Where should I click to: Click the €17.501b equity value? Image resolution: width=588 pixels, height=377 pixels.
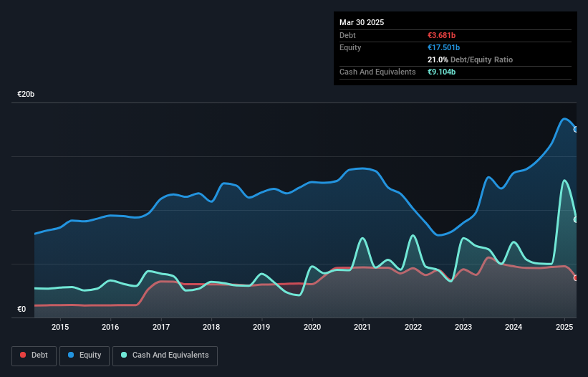pos(443,47)
